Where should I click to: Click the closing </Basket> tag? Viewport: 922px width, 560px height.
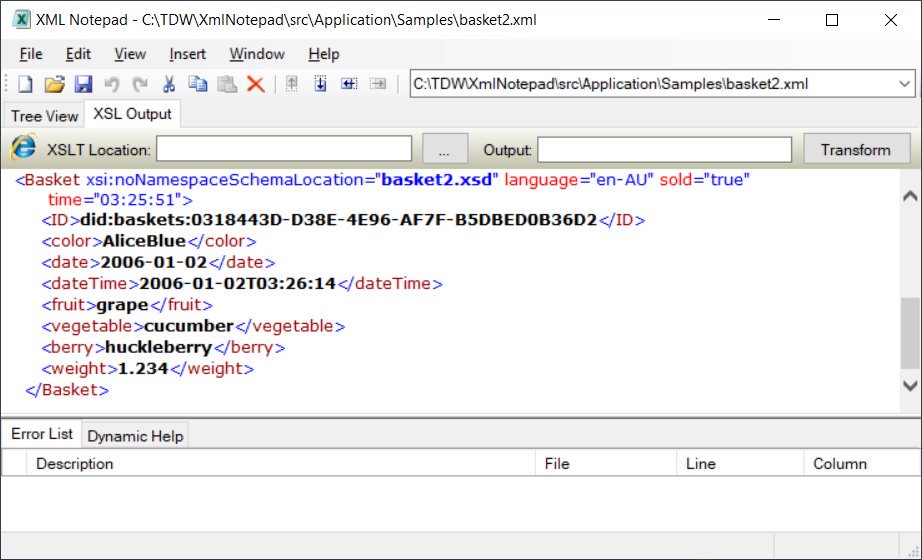[x=67, y=389]
